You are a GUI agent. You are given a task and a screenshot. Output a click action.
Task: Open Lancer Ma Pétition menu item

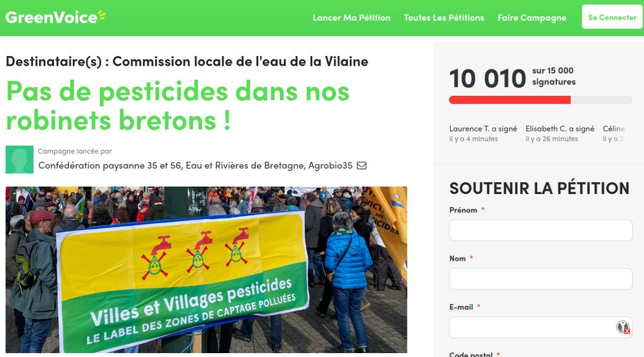click(352, 17)
